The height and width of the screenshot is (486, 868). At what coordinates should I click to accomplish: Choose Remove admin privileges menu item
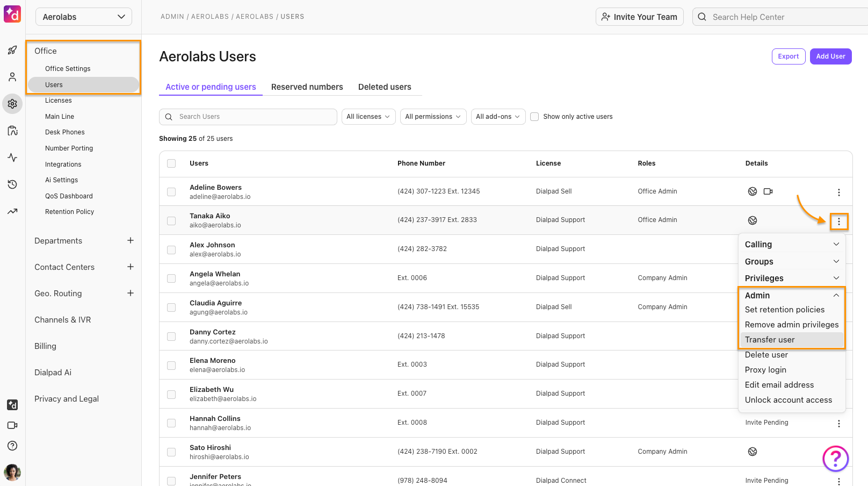pos(792,325)
